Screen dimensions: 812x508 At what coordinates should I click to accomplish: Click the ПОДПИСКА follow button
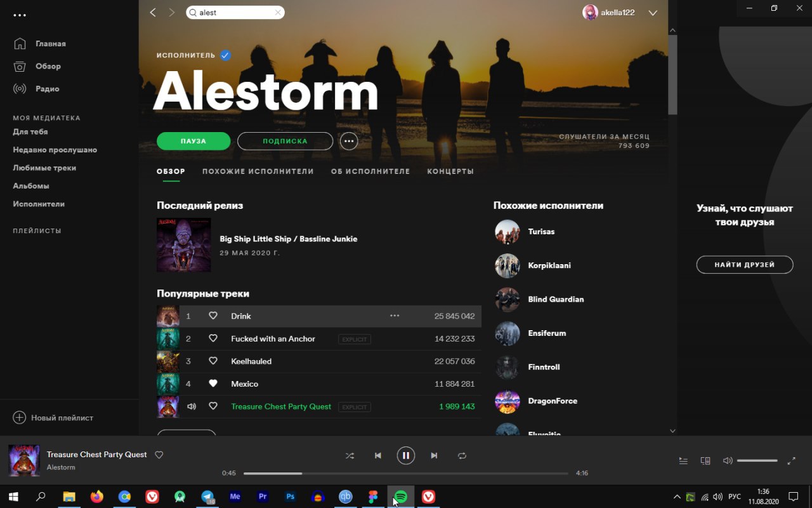click(285, 141)
